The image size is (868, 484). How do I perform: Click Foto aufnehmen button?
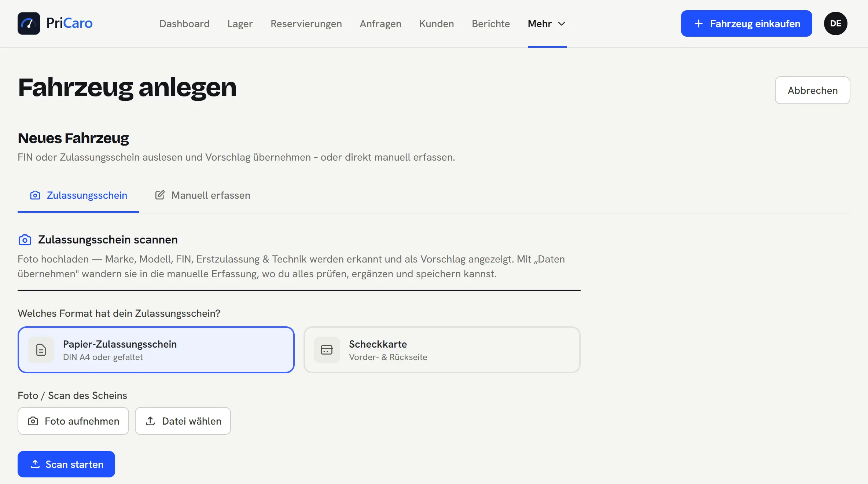click(x=73, y=421)
